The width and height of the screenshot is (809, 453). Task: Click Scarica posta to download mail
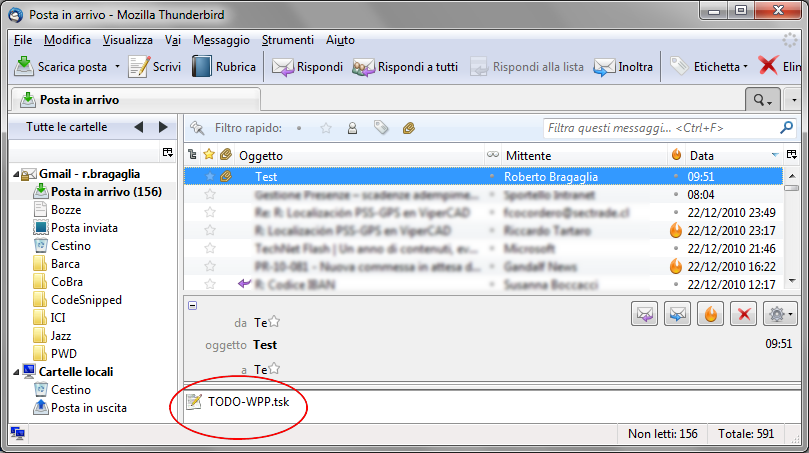point(62,67)
